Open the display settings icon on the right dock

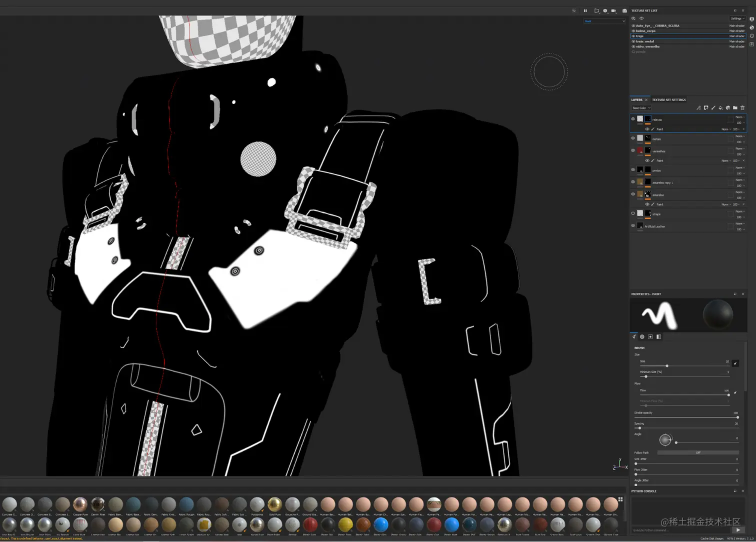(x=751, y=19)
